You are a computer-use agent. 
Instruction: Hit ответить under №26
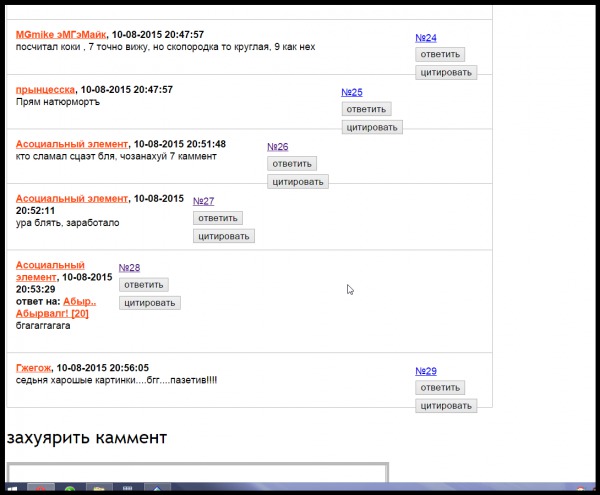(x=292, y=164)
